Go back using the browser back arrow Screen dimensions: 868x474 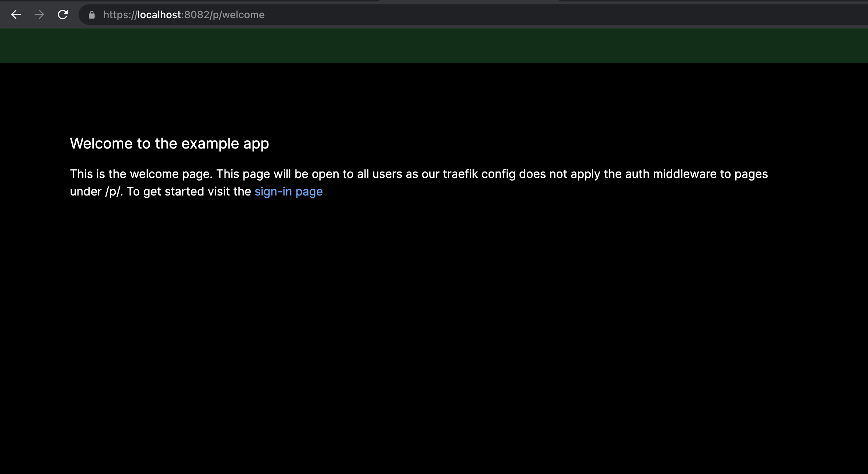tap(16, 15)
